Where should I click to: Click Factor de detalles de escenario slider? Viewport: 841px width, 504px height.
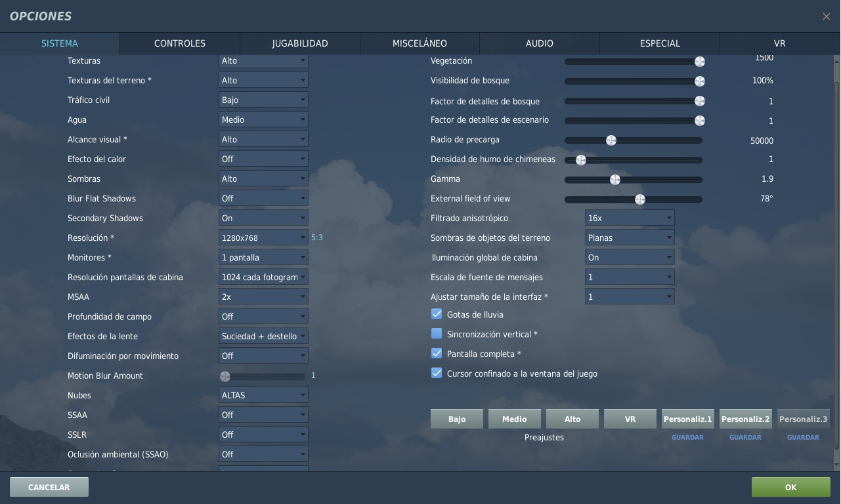click(634, 121)
